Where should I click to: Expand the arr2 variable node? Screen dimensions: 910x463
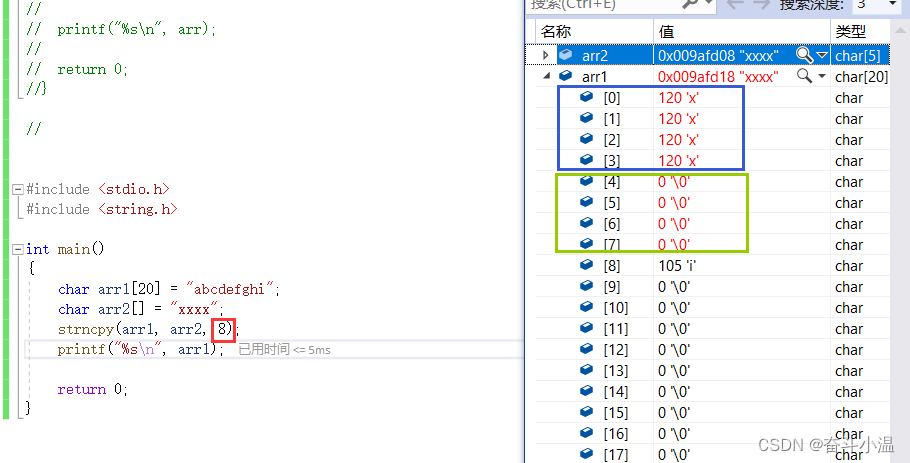click(x=545, y=55)
